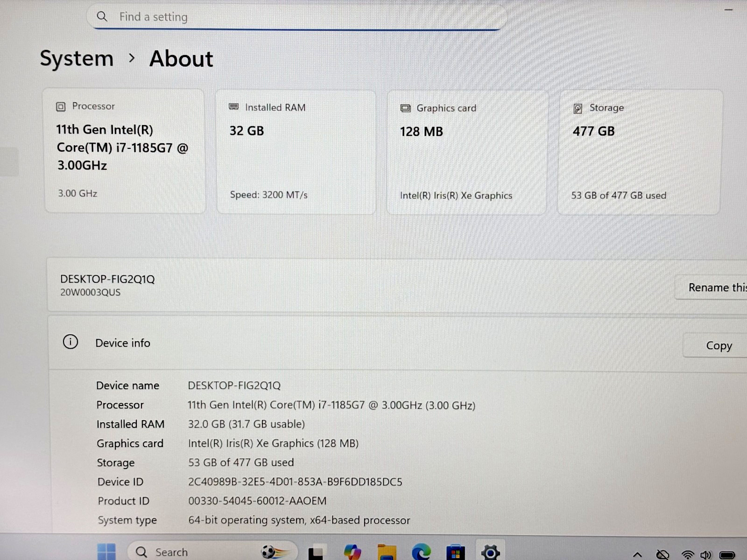Show hidden tray icons chevron
This screenshot has width=747, height=560.
click(637, 555)
